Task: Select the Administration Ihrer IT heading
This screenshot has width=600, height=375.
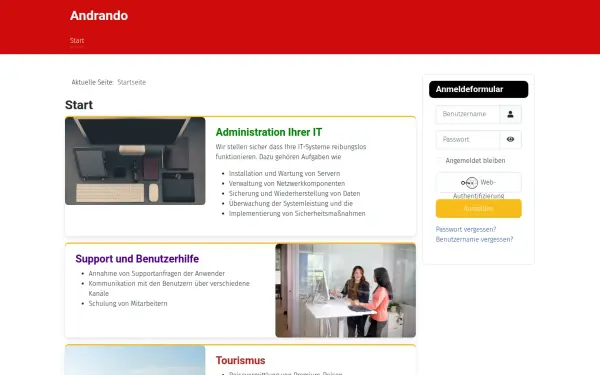Action: pos(269,132)
